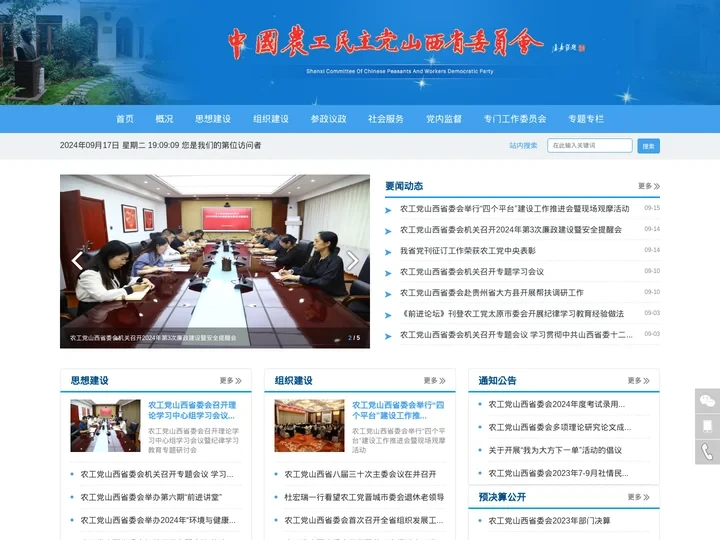
Task: Click the 要闻动态 section heading
Action: 404,186
